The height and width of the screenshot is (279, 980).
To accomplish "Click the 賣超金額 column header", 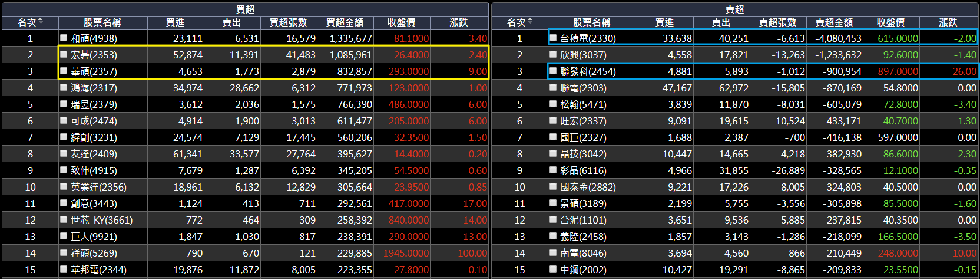I will coord(835,22).
